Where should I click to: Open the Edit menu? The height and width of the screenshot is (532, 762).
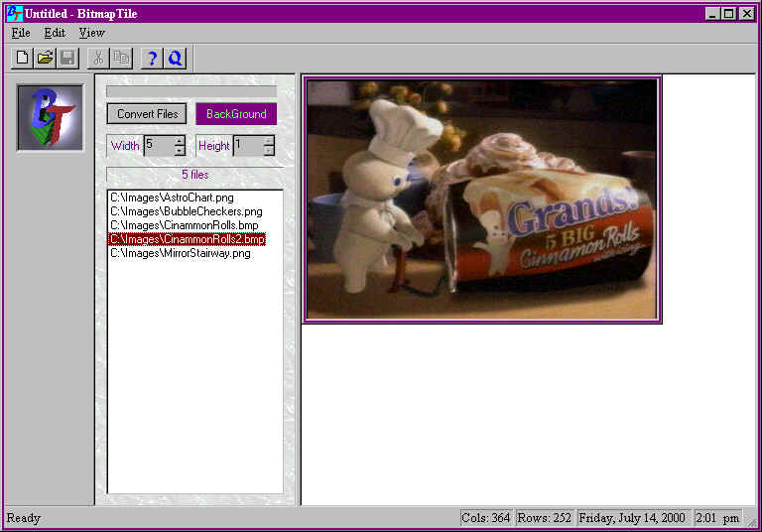click(55, 33)
